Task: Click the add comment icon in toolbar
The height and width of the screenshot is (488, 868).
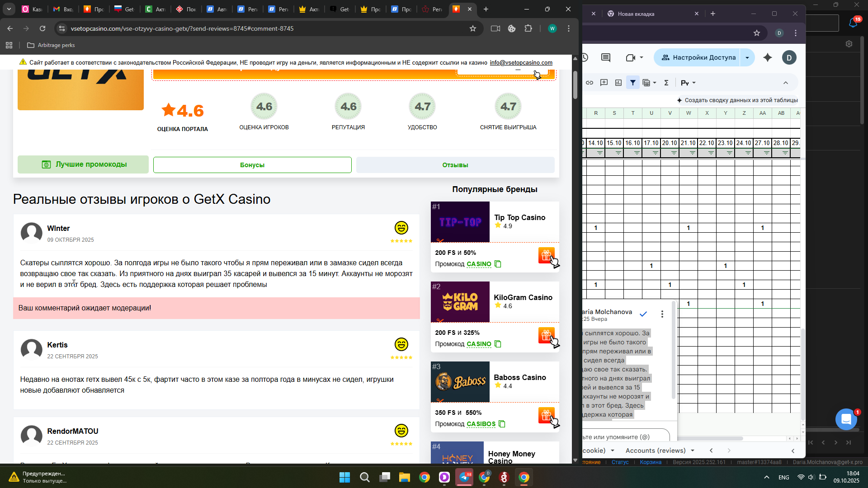Action: click(604, 83)
